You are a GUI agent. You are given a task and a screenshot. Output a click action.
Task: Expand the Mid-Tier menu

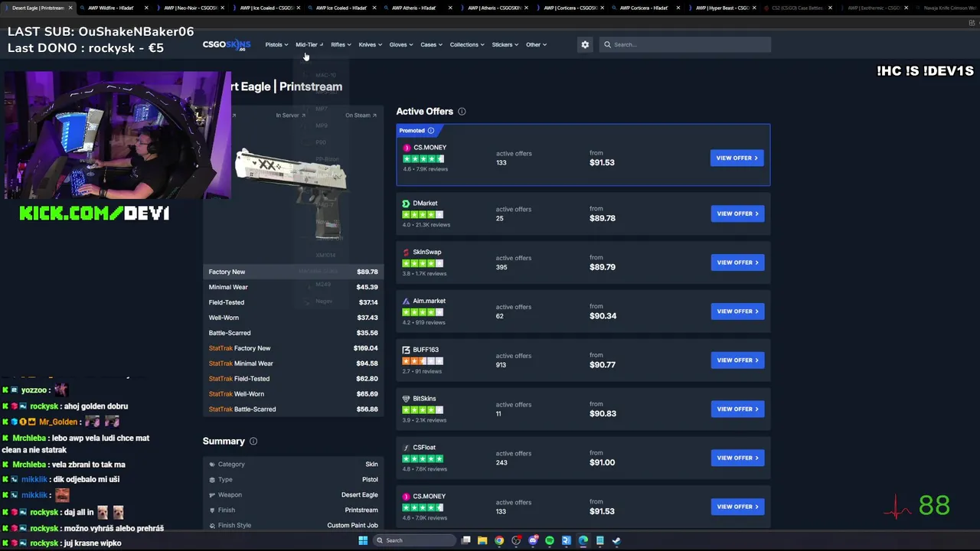click(x=309, y=44)
